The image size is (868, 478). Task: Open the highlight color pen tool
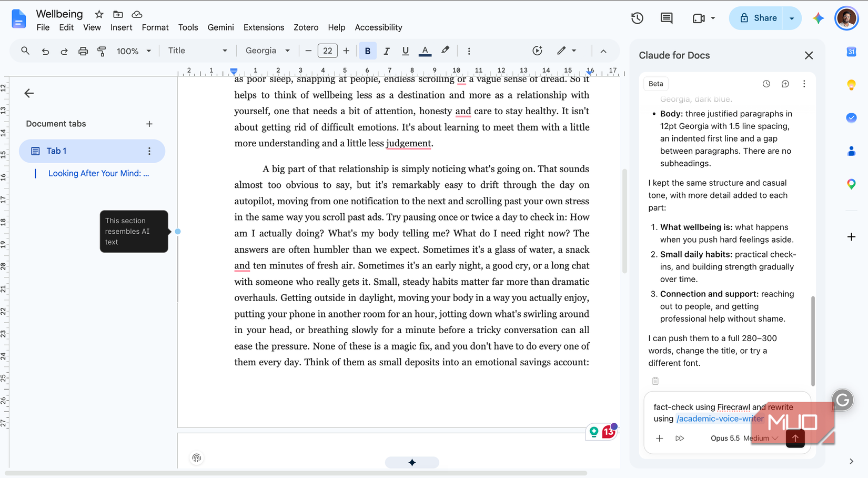pos(445,51)
